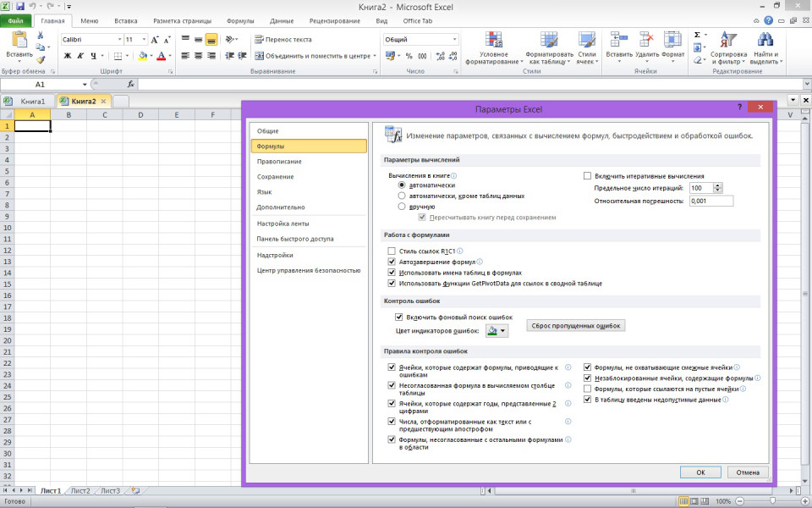Switch to the Вставка ribbon tab
This screenshot has width=812, height=508.
[126, 21]
